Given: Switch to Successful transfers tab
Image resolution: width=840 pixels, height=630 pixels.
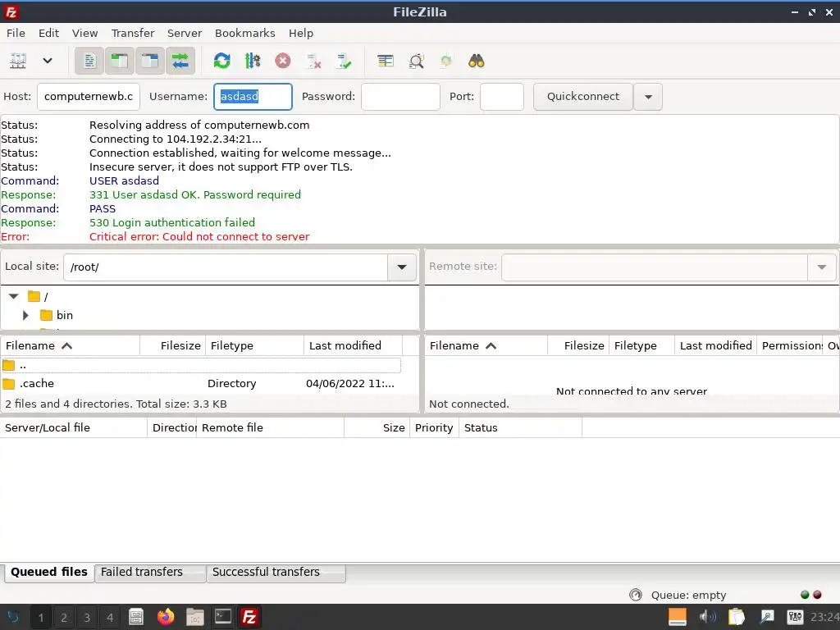Looking at the screenshot, I should 276,572.
